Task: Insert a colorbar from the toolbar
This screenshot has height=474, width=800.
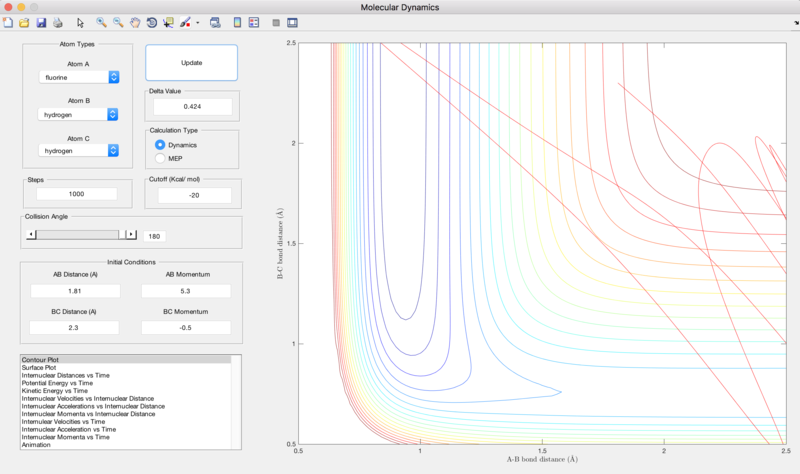Action: [237, 22]
